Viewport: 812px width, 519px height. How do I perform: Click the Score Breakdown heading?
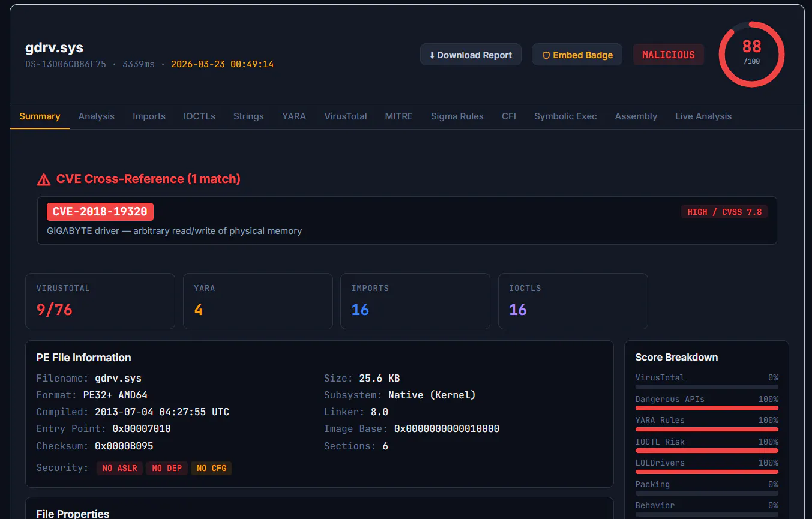pos(676,357)
